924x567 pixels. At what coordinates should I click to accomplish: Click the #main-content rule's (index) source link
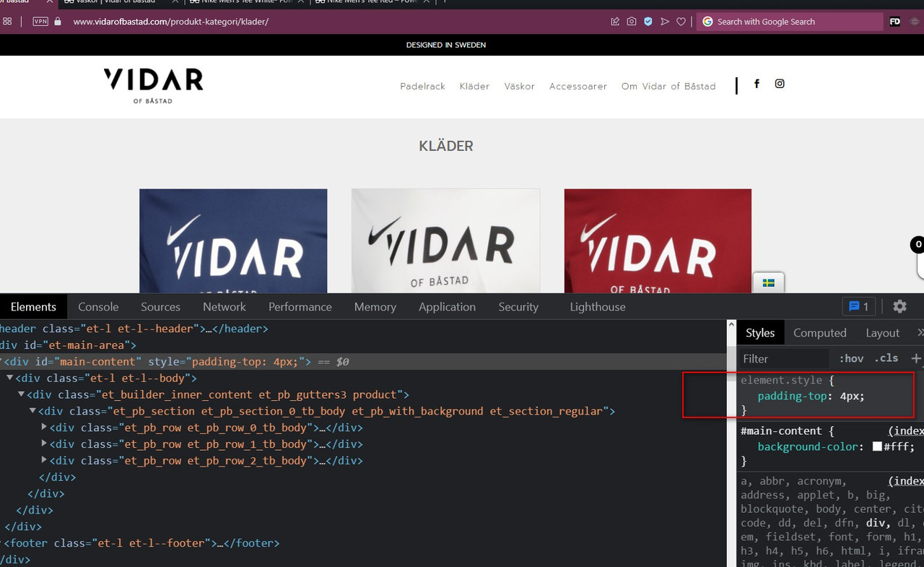(905, 430)
